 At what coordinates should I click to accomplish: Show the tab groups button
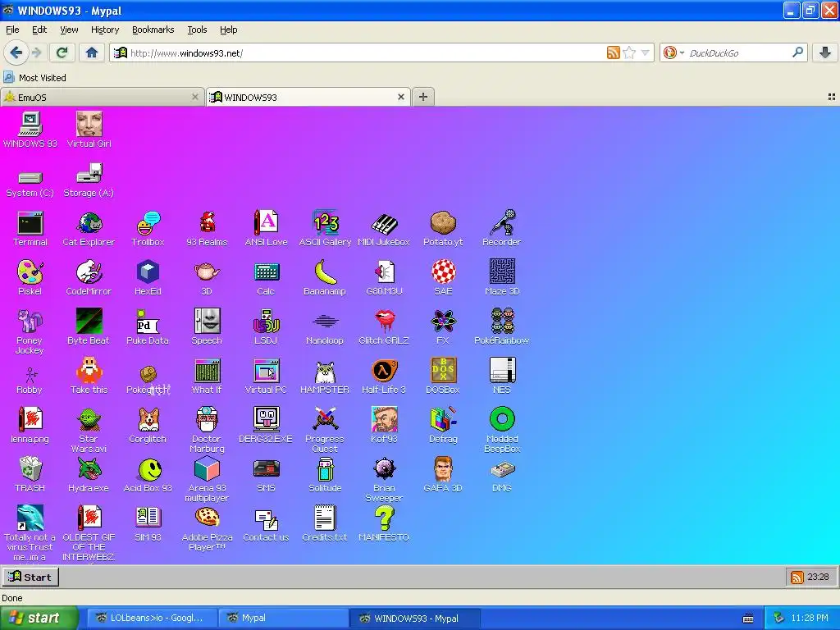[x=832, y=97]
